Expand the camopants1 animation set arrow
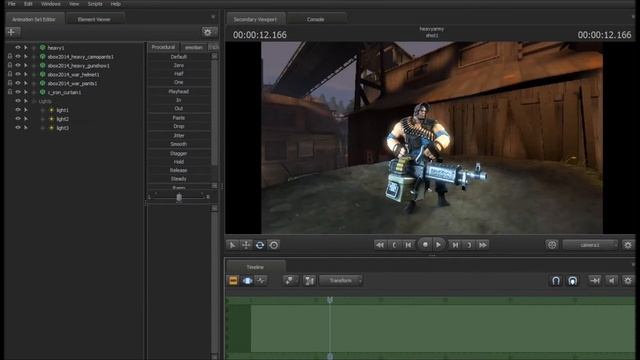Viewport: 640px width, 360px height. click(x=26, y=57)
